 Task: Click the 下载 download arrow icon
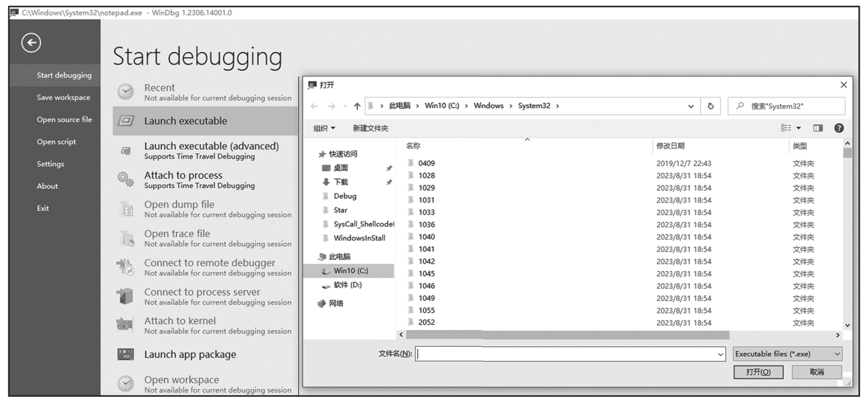(326, 182)
